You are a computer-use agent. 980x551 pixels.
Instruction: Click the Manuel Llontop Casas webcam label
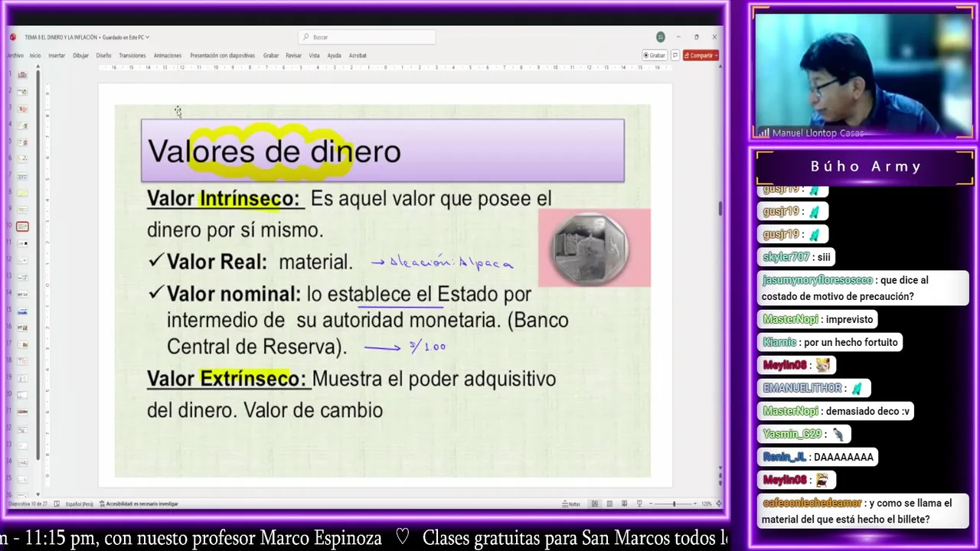[818, 133]
